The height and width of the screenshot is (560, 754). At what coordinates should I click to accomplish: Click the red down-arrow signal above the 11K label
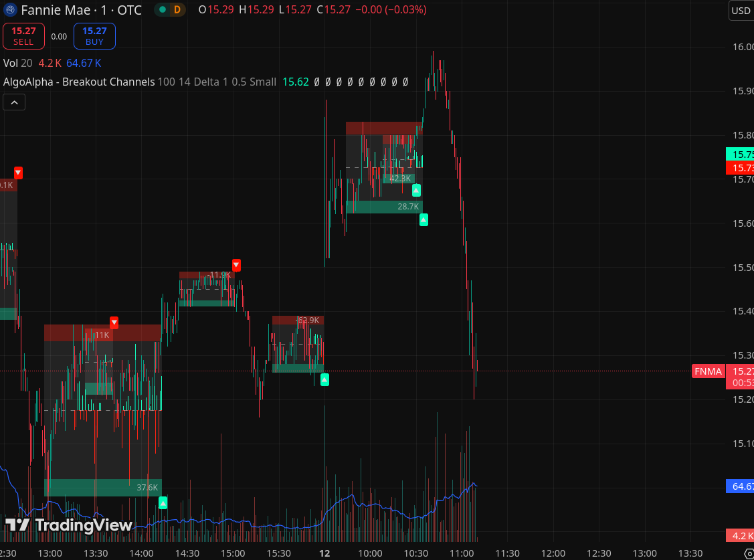pyautogui.click(x=114, y=322)
